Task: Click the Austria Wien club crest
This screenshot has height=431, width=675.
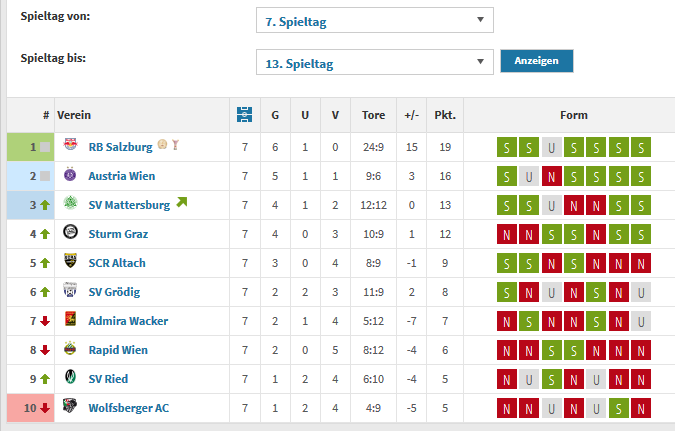Action: [x=70, y=174]
